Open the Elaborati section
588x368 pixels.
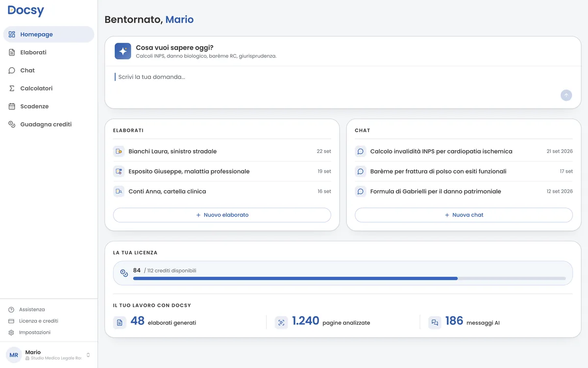coord(49,53)
